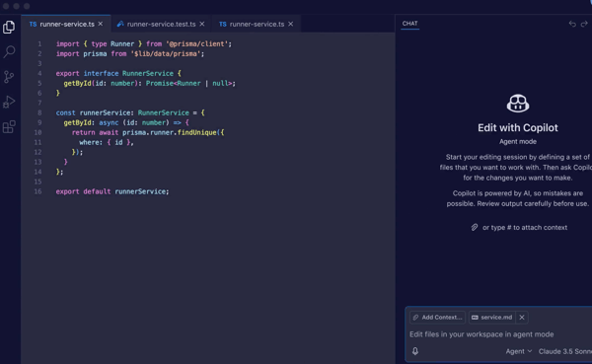
Task: Click 'RunnerService' in the interface declaration
Action: point(148,73)
